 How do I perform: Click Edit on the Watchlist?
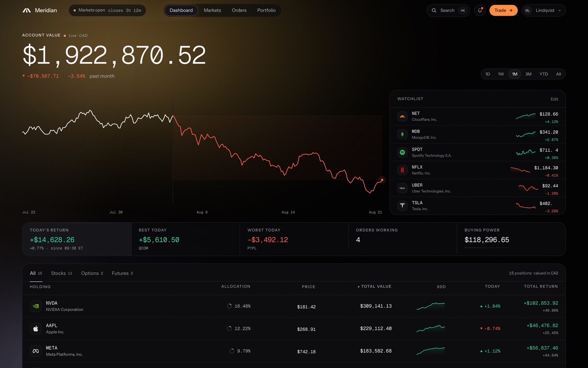click(x=554, y=99)
